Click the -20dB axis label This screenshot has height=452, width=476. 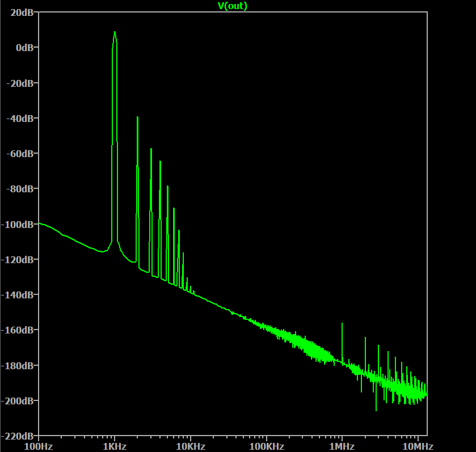pos(20,83)
